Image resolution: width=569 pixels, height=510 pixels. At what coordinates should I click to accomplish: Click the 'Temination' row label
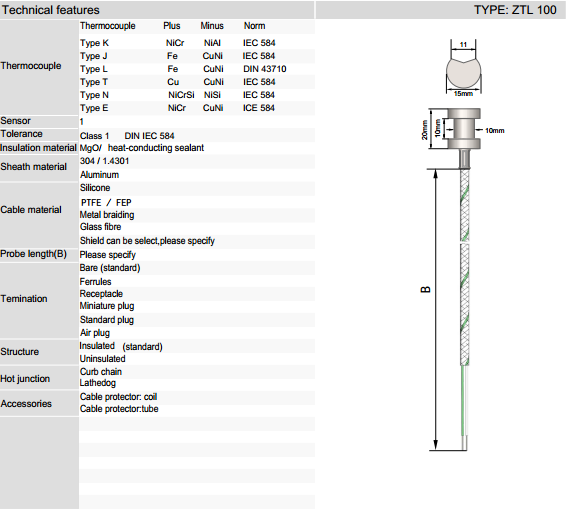[x=24, y=299]
